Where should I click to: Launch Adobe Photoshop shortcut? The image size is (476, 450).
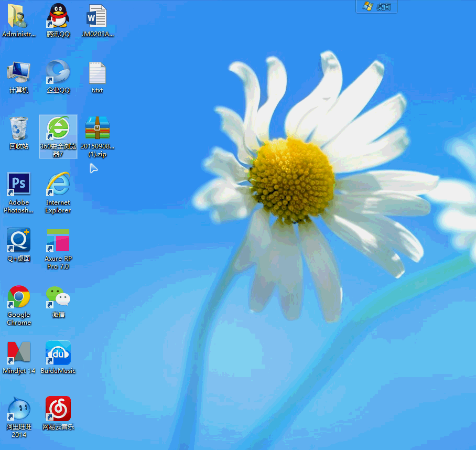point(18,193)
